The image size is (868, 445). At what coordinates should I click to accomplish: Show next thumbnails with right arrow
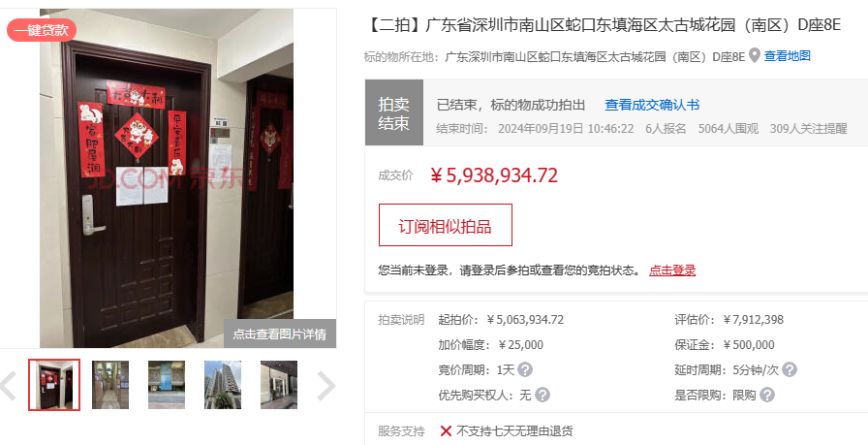326,385
